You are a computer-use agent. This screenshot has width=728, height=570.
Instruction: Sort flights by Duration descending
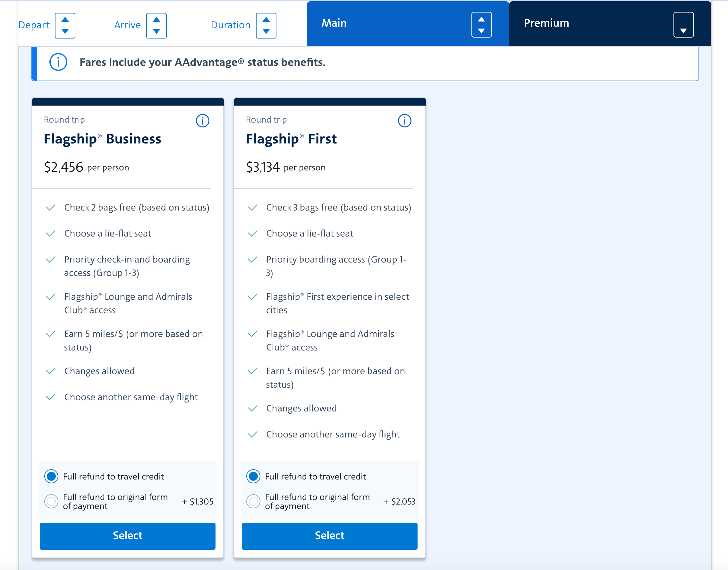266,32
